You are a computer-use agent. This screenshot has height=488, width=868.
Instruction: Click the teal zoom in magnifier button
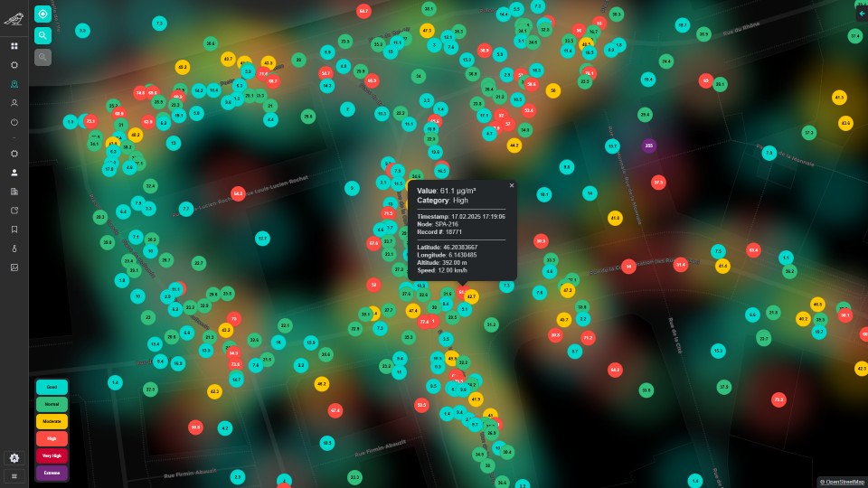42,35
